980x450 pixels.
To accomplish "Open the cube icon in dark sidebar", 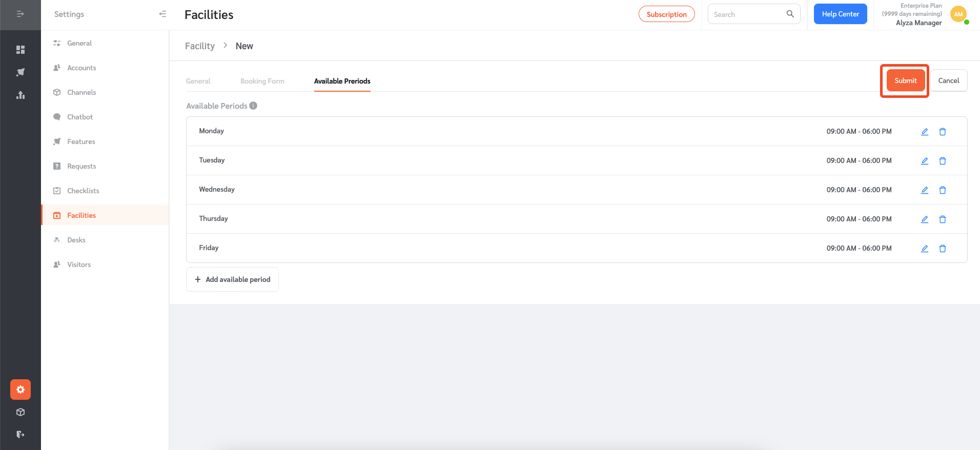I will 21,412.
